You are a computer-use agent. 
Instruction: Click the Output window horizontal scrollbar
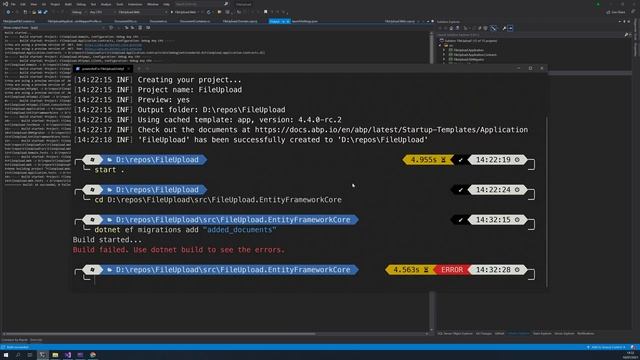(x=159, y=334)
